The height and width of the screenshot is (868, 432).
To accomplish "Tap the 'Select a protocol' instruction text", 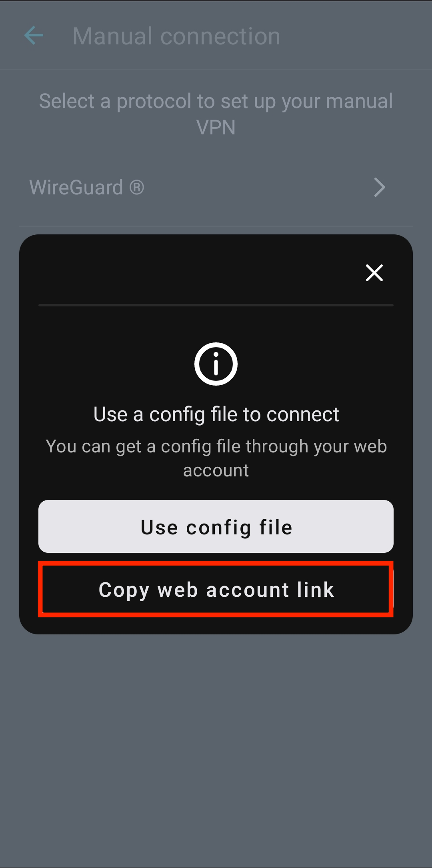I will 216,114.
